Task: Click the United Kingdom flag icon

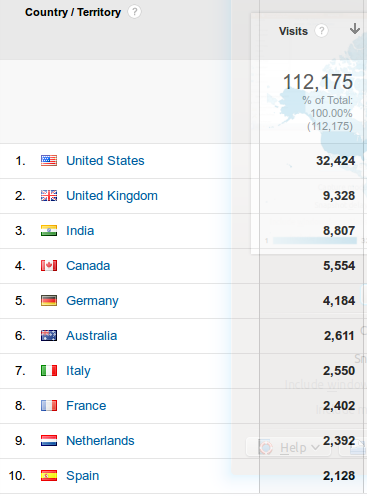Action: pyautogui.click(x=49, y=196)
